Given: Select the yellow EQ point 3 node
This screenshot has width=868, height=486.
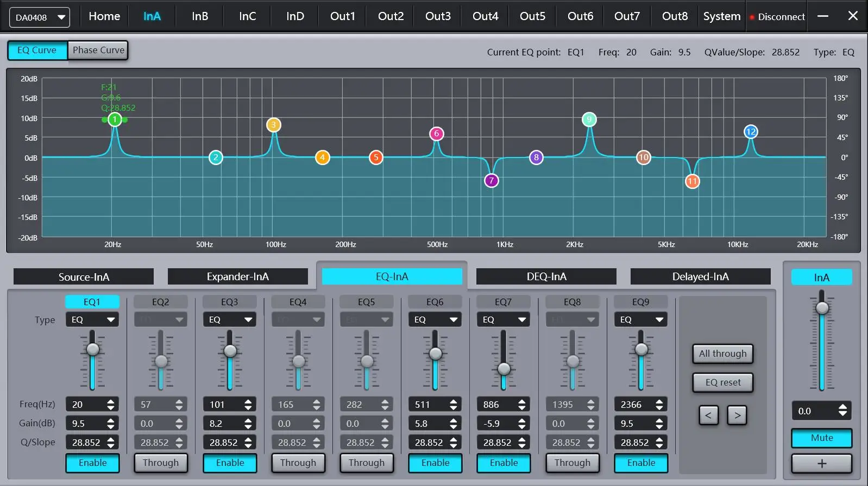Looking at the screenshot, I should [273, 125].
